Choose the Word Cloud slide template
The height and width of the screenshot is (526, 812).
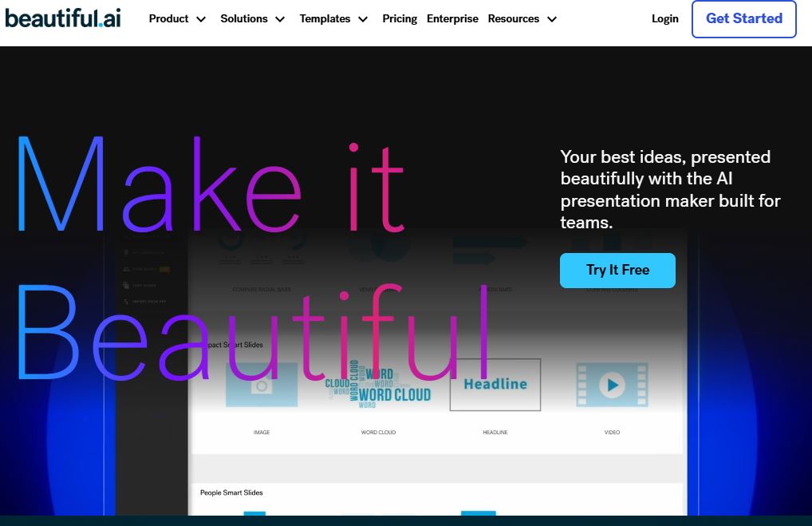coord(378,386)
